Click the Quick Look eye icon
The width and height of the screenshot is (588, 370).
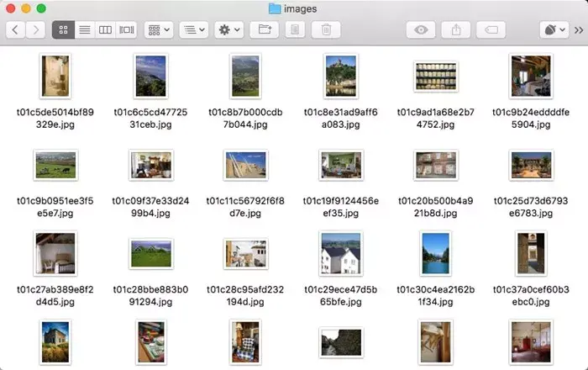(x=421, y=29)
